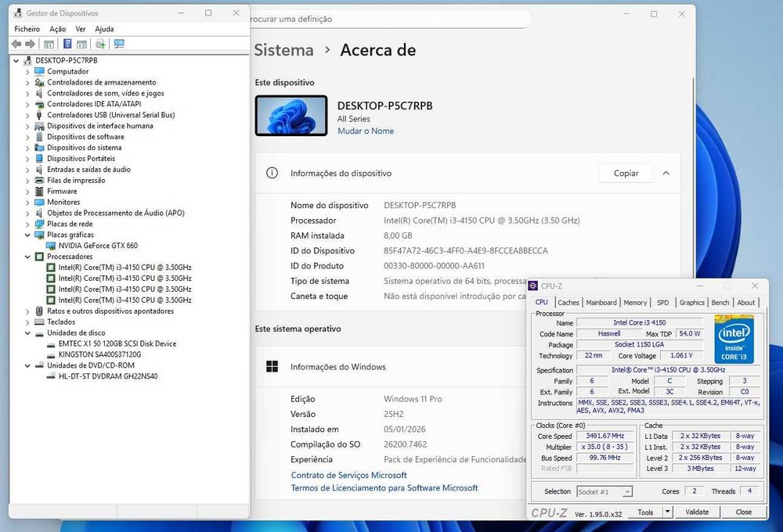Open the Ação menu

pos(57,29)
